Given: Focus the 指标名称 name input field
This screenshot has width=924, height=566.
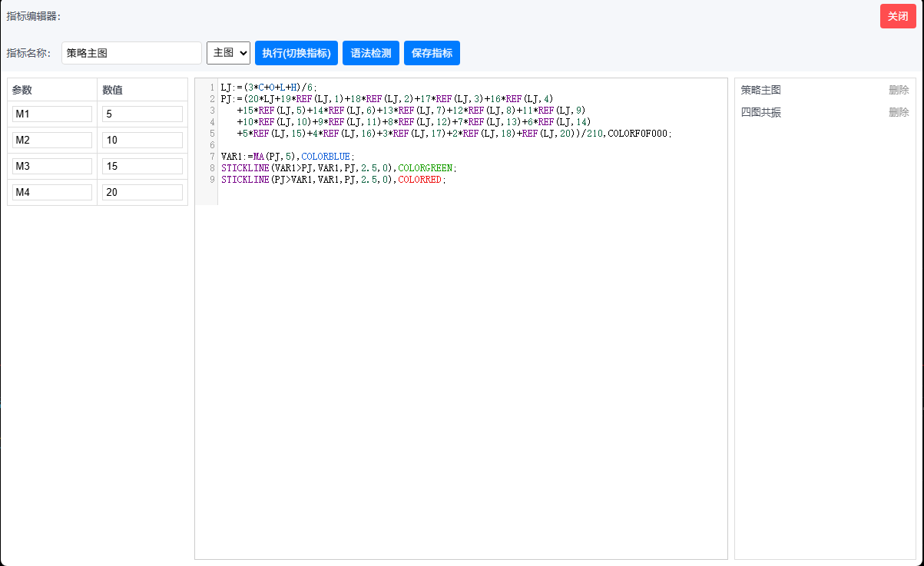Looking at the screenshot, I should [x=131, y=53].
